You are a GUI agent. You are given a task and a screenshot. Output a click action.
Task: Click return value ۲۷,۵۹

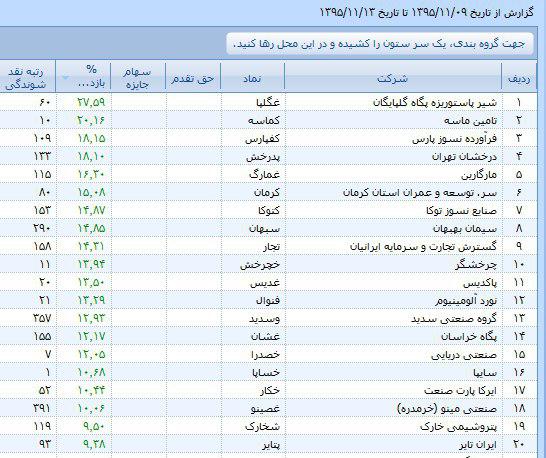tap(91, 102)
